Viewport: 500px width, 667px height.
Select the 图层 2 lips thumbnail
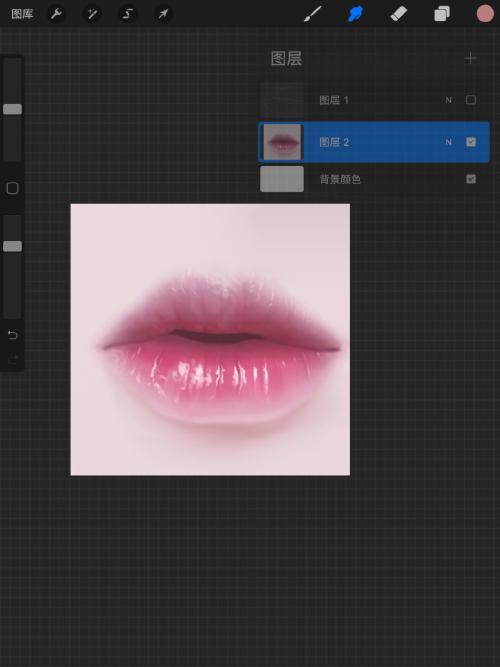(x=282, y=142)
